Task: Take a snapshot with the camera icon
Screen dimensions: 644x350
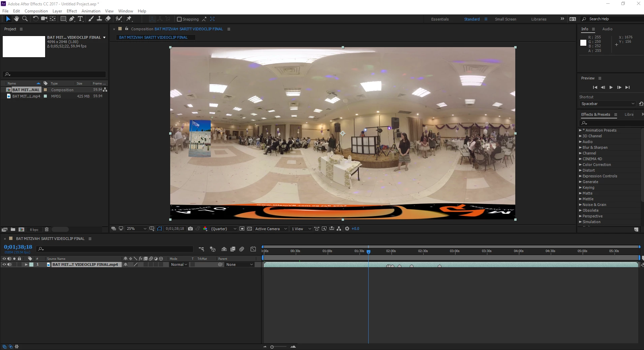Action: (x=190, y=229)
